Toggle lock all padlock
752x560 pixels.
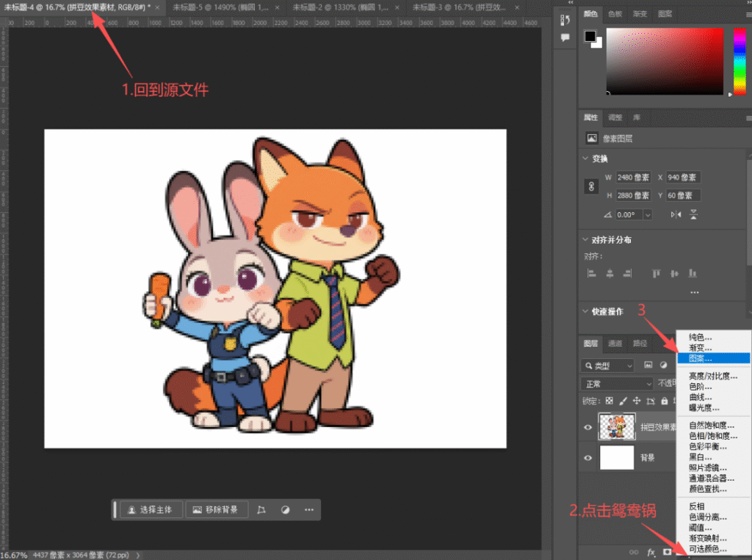(664, 401)
